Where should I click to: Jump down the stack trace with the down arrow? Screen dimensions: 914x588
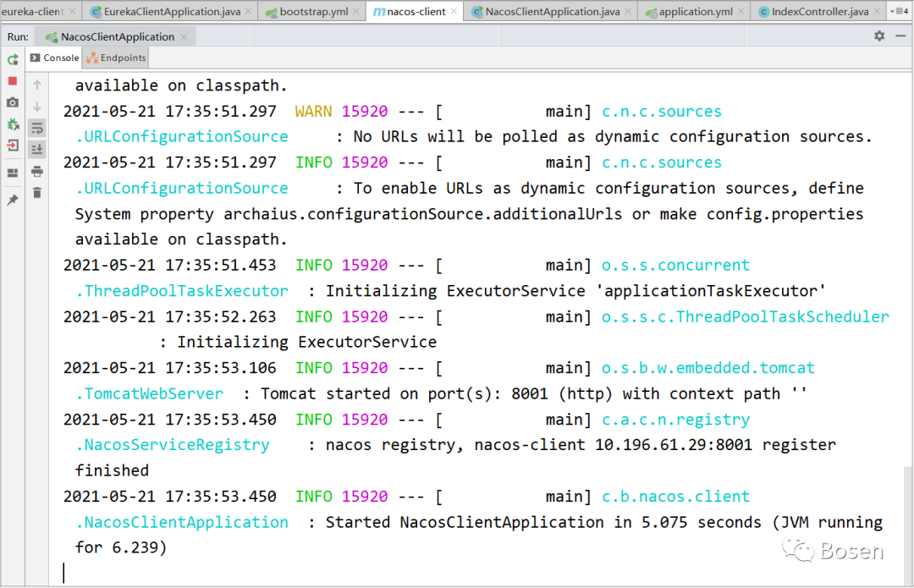[37, 107]
